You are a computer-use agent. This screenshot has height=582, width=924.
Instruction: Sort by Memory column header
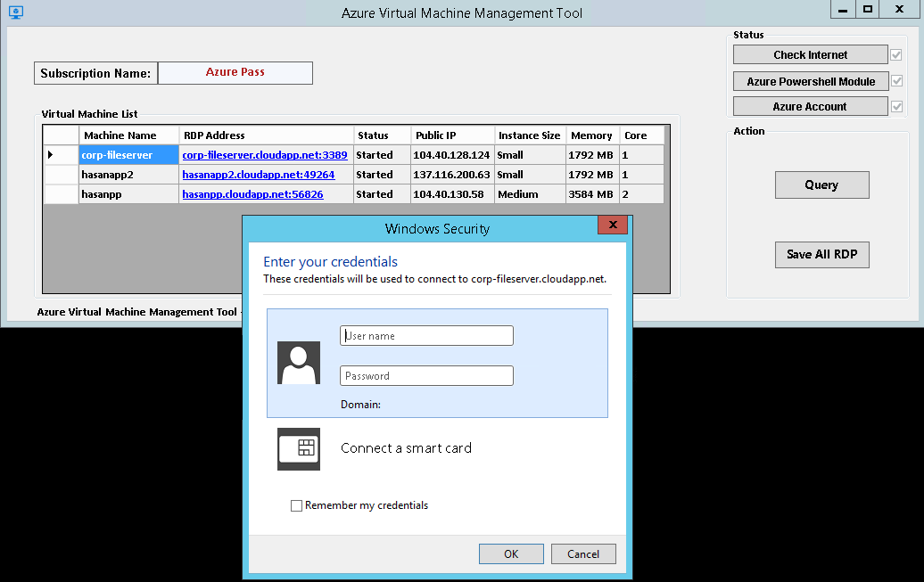(592, 135)
